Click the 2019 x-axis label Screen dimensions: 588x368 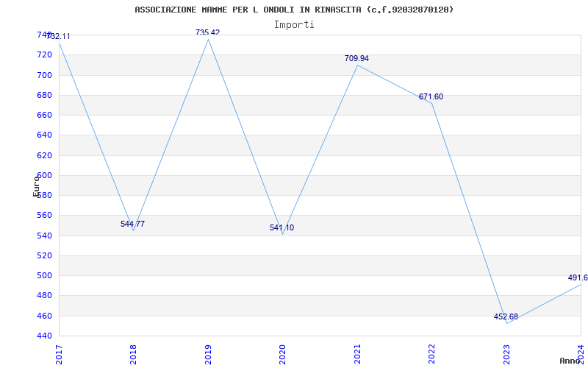[208, 355]
